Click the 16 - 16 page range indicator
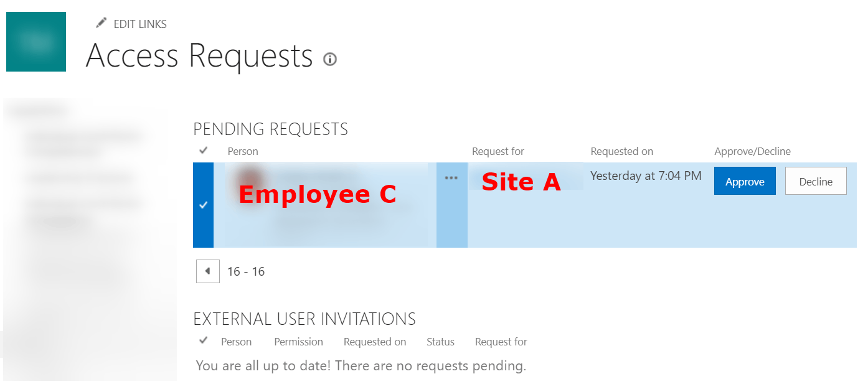This screenshot has height=384, width=868. (246, 271)
